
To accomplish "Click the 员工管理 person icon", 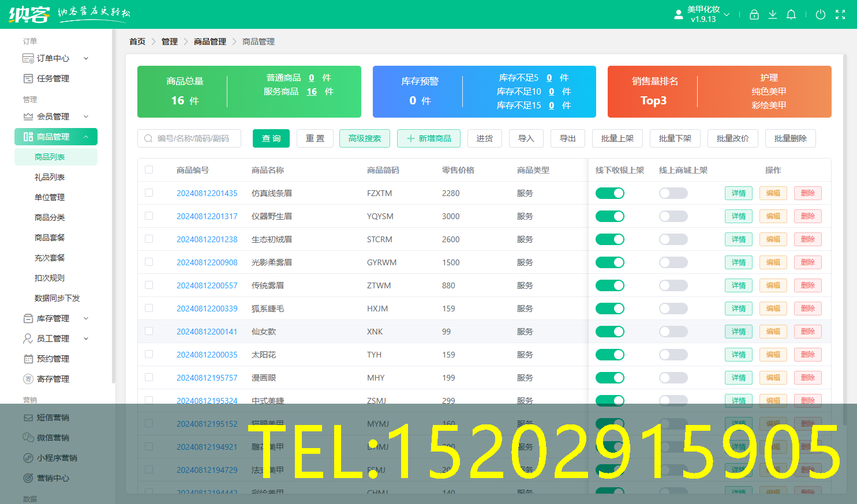I will click(x=28, y=338).
